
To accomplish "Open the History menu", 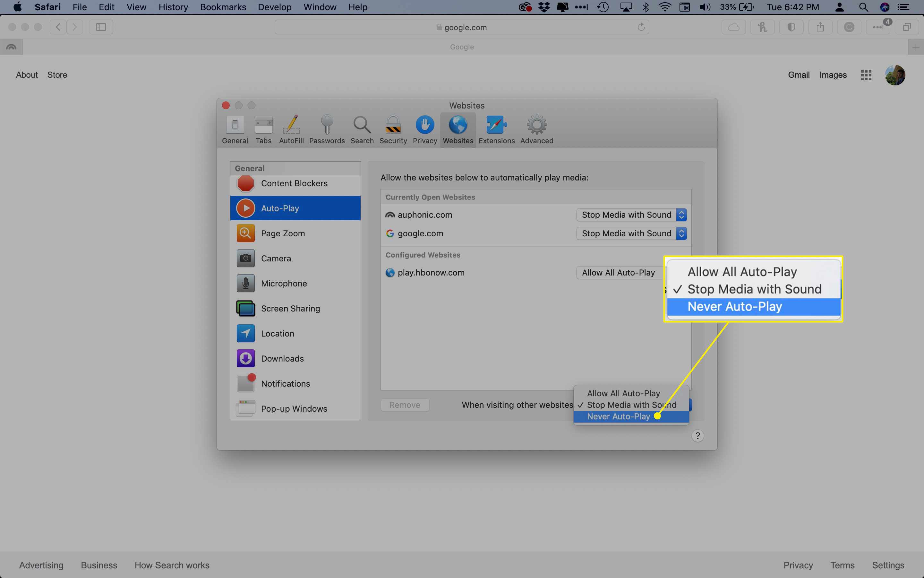I will coord(173,7).
